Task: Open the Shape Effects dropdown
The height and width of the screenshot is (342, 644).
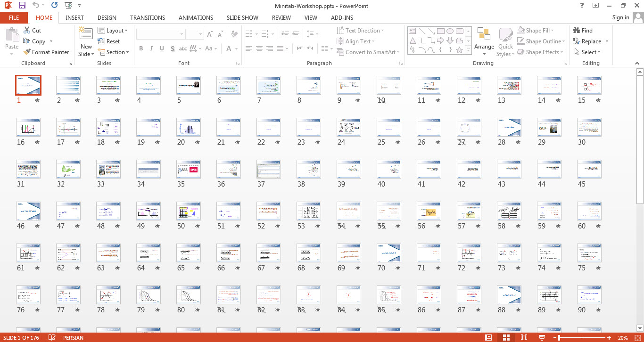Action: pyautogui.click(x=541, y=52)
